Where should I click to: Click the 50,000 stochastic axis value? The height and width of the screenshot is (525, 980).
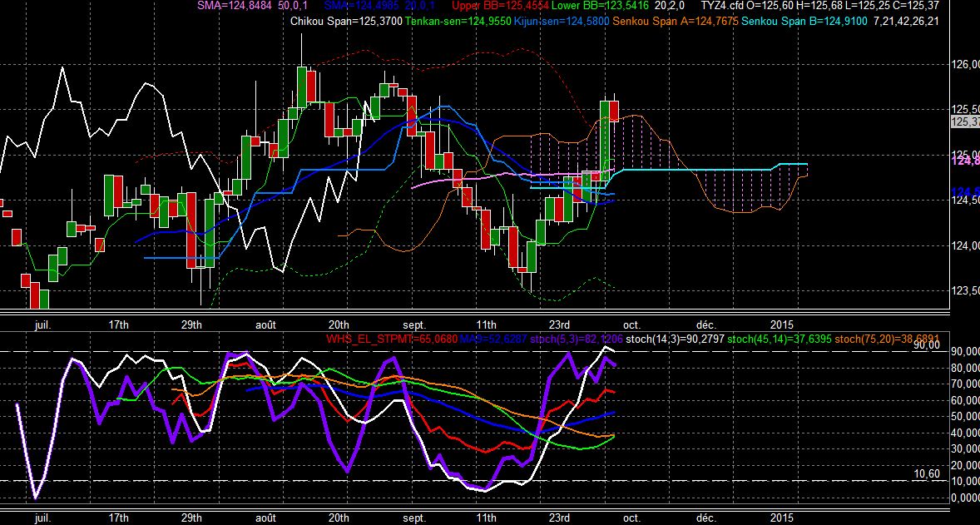tap(966, 416)
